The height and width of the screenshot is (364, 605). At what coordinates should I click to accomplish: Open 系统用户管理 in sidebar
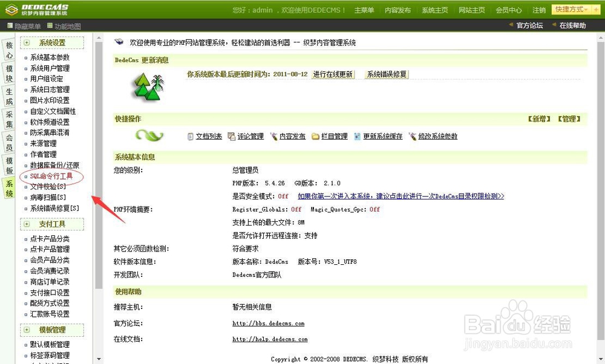[x=50, y=68]
